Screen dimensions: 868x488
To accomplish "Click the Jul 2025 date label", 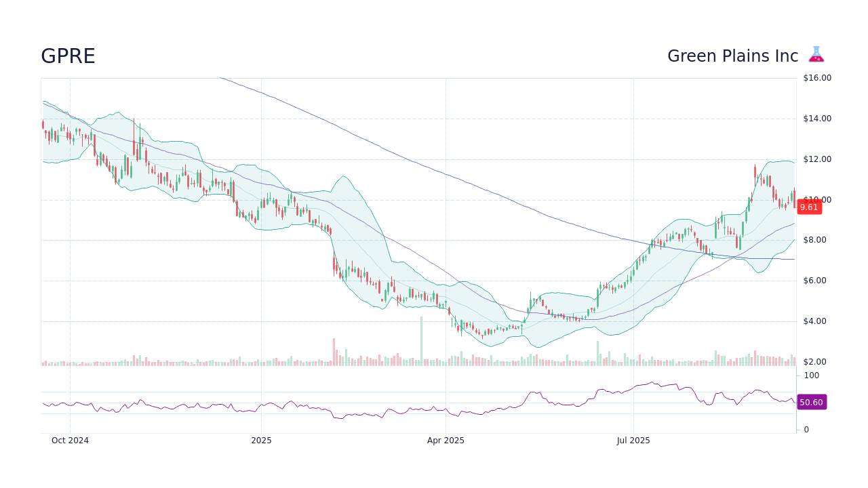I will (633, 441).
